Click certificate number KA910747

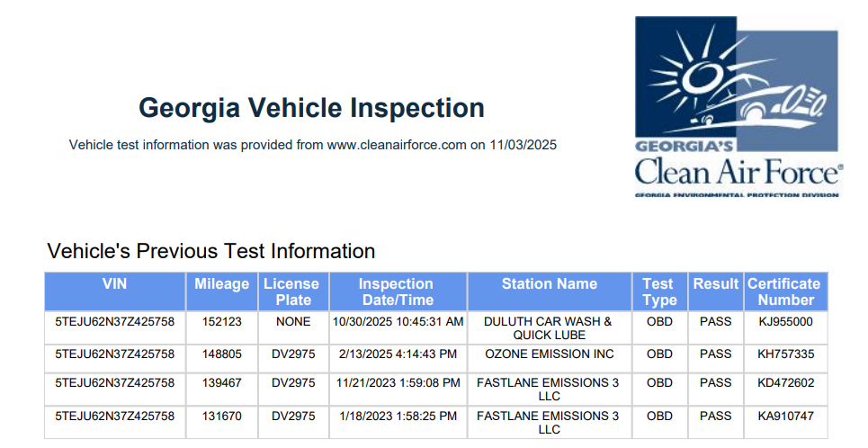click(785, 417)
